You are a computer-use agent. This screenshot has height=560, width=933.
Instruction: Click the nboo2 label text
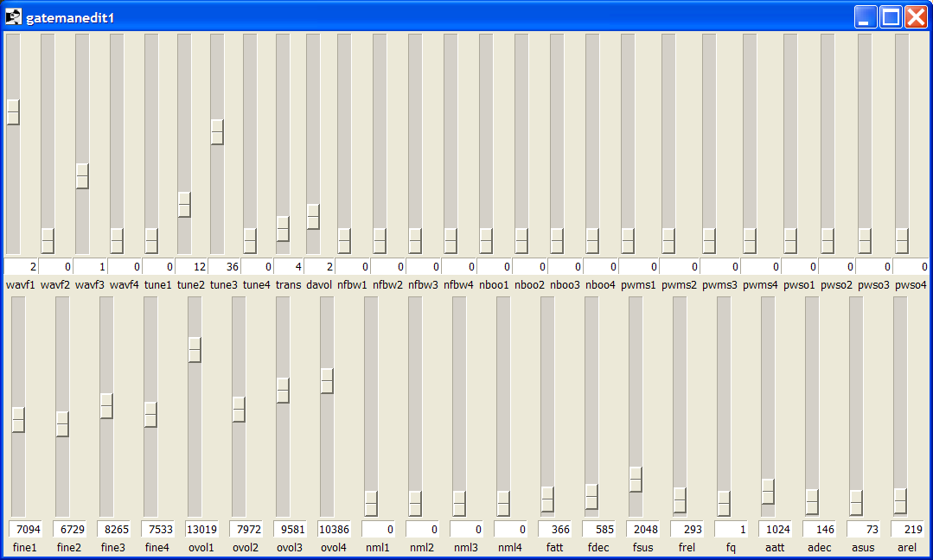click(x=529, y=285)
